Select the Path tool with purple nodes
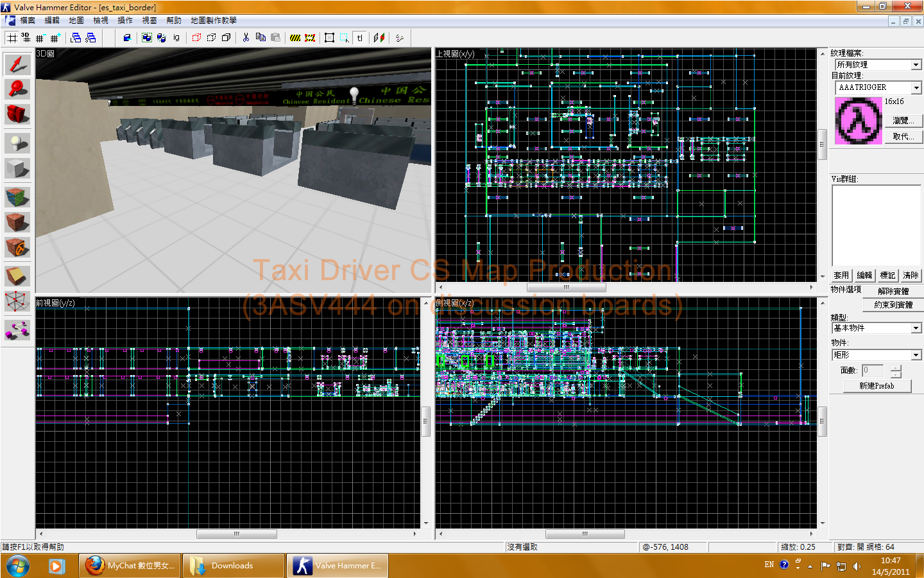The image size is (924, 578). 17,329
